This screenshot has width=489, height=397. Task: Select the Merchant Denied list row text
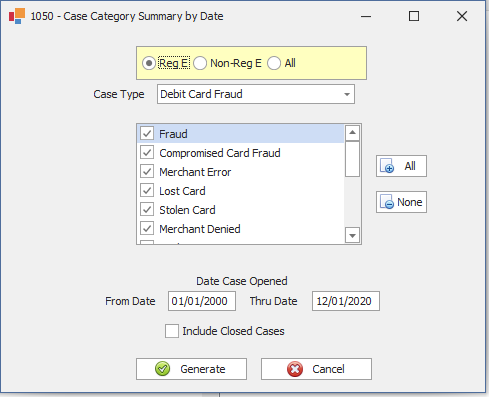(x=200, y=229)
